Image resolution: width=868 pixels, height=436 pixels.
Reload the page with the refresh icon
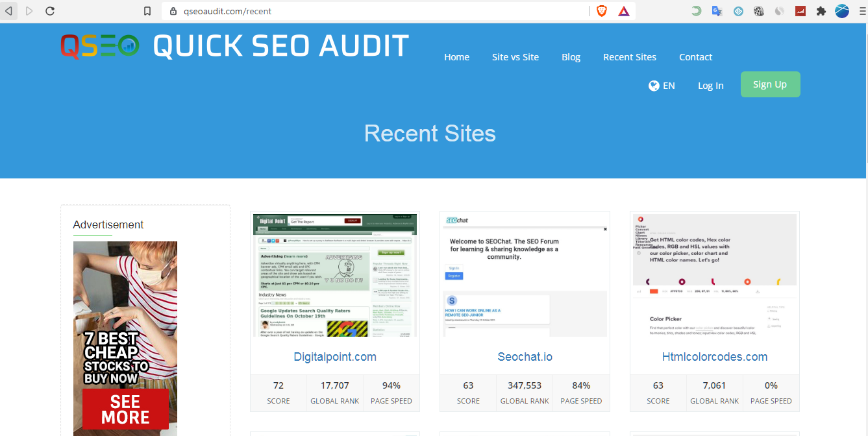50,11
